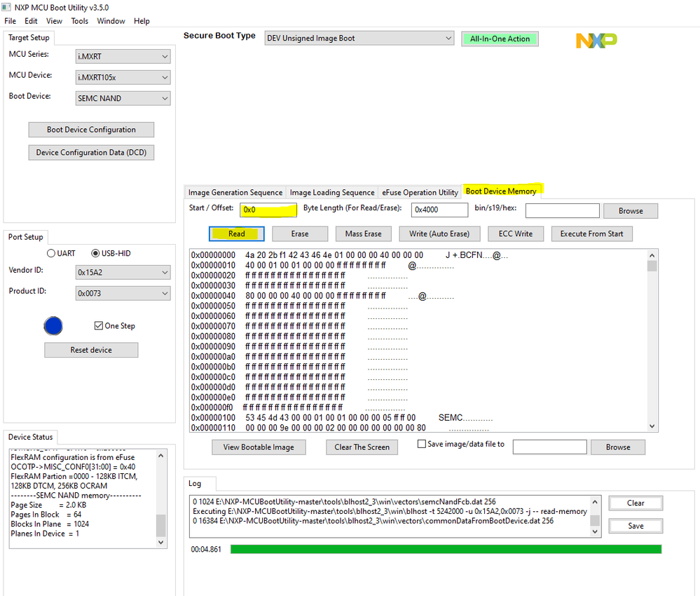Open the Boot Device dropdown
The image size is (700, 596).
click(x=123, y=98)
